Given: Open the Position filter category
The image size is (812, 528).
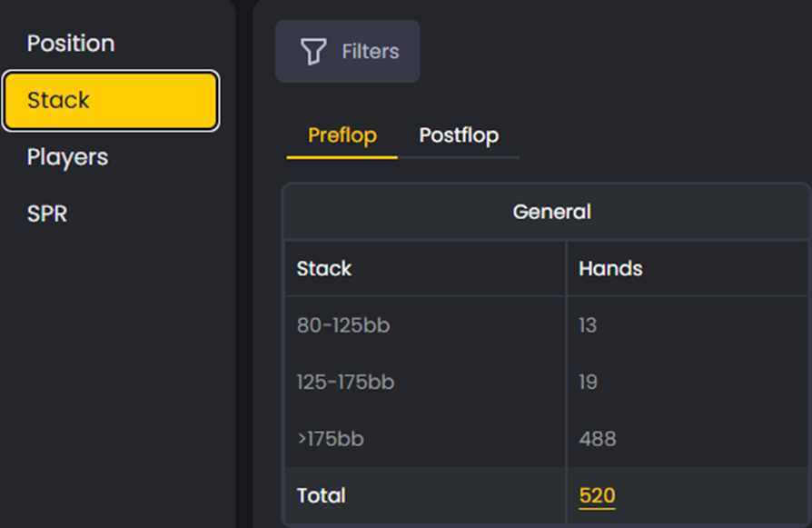Looking at the screenshot, I should (71, 43).
